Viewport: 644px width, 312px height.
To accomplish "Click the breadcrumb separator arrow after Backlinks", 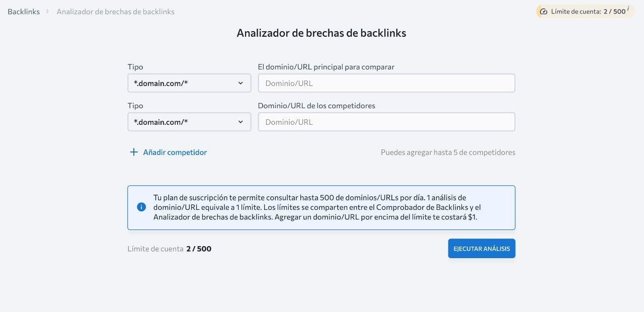I will tap(48, 12).
